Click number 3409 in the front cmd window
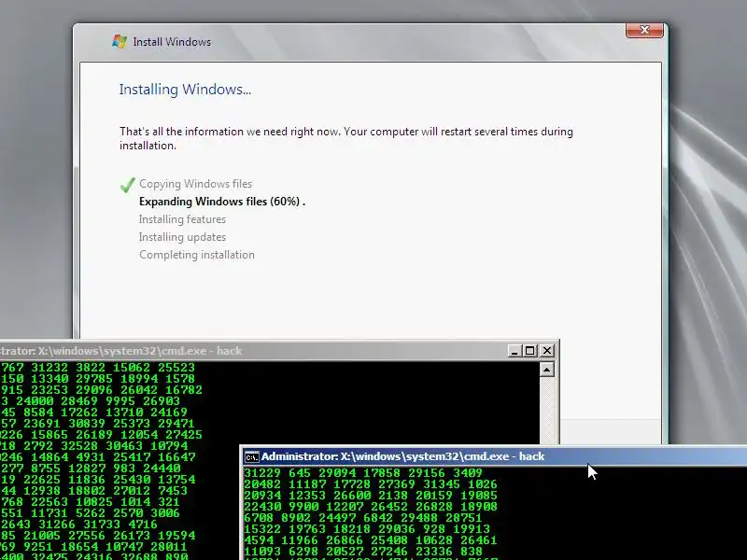This screenshot has height=560, width=747. (468, 473)
